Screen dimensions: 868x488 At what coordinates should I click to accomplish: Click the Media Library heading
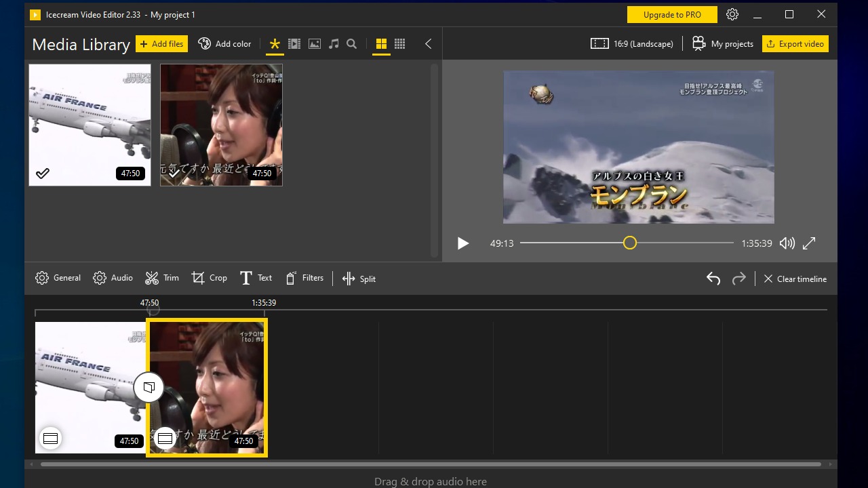pos(81,45)
